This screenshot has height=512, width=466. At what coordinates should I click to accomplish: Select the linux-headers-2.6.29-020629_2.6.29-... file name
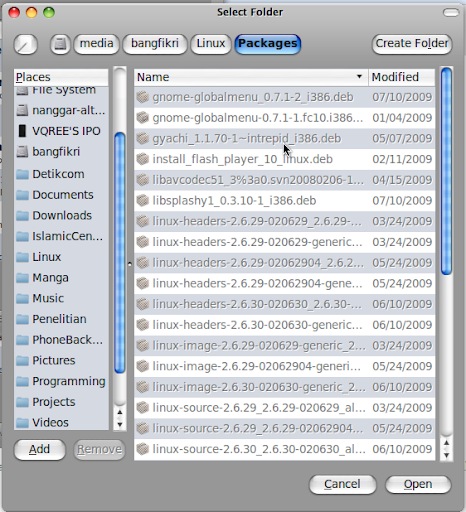click(257, 221)
